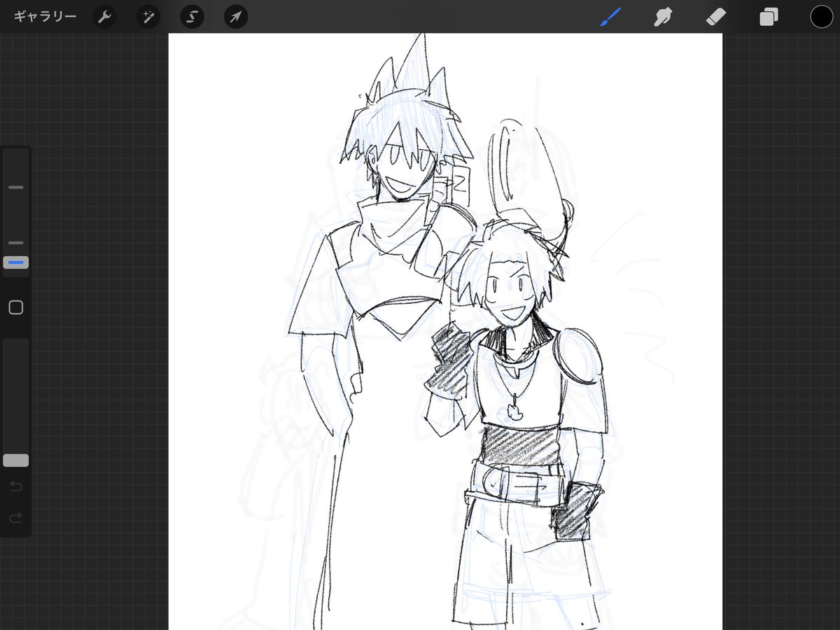Viewport: 840px width, 630px height.
Task: Open the Adjustments magic wand menu
Action: tap(148, 17)
